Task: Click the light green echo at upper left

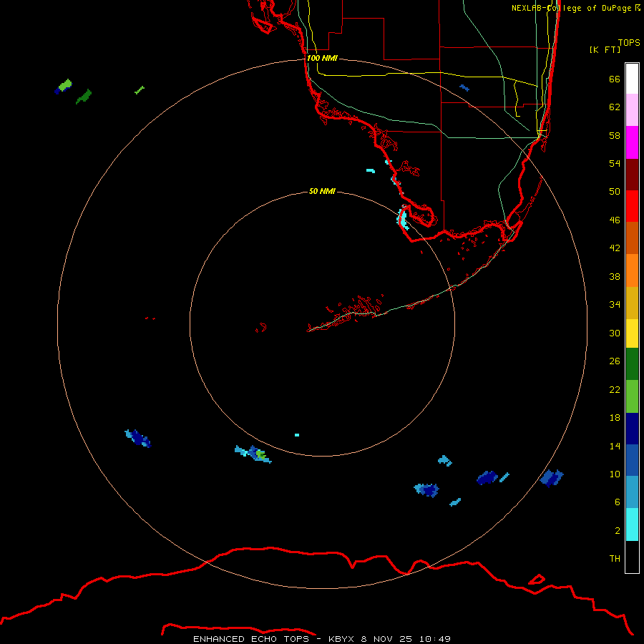Action: (64, 87)
